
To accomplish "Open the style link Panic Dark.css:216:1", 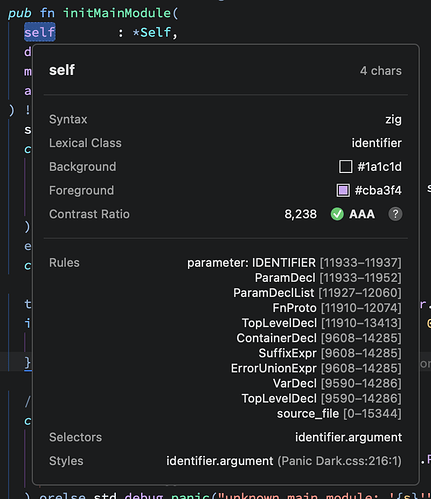I will tap(339, 461).
